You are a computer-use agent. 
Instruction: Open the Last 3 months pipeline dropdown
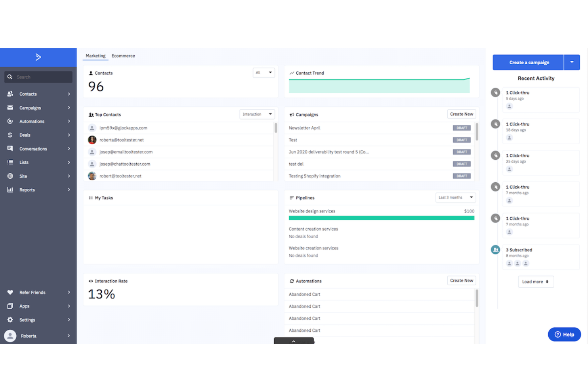455,197
